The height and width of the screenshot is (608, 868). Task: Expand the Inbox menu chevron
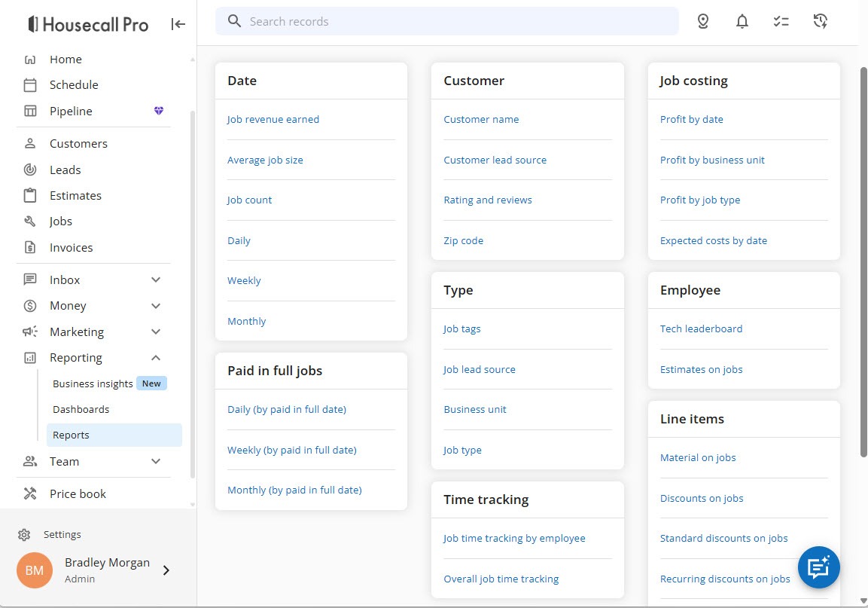click(156, 280)
